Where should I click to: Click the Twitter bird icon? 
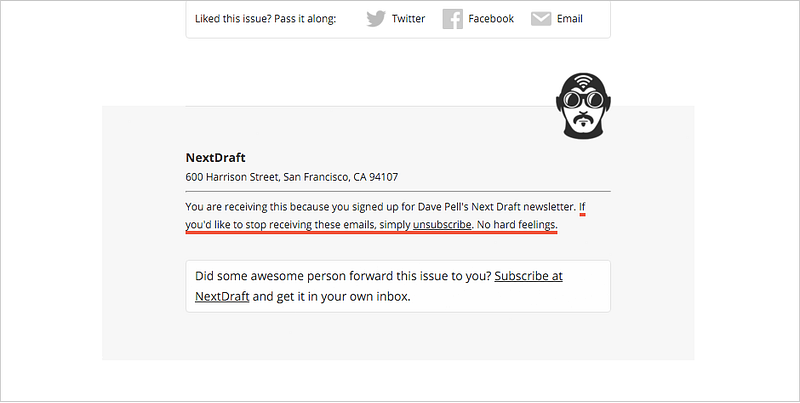376,19
